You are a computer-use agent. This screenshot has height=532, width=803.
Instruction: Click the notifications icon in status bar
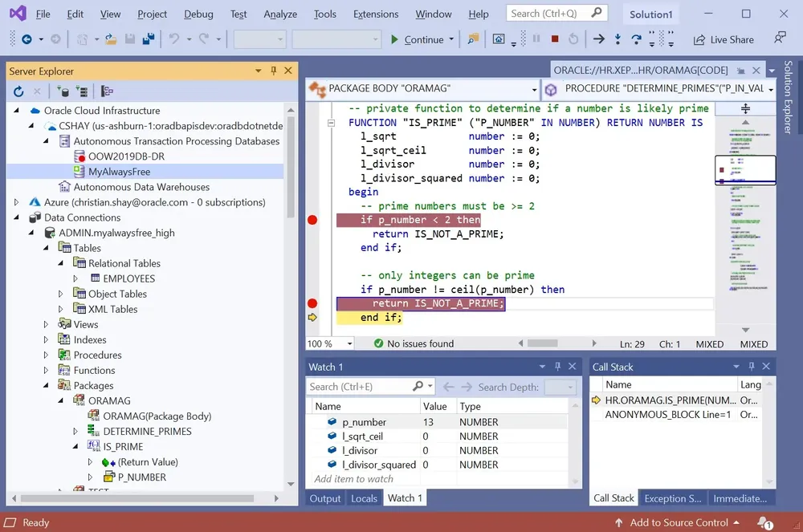pos(765,523)
